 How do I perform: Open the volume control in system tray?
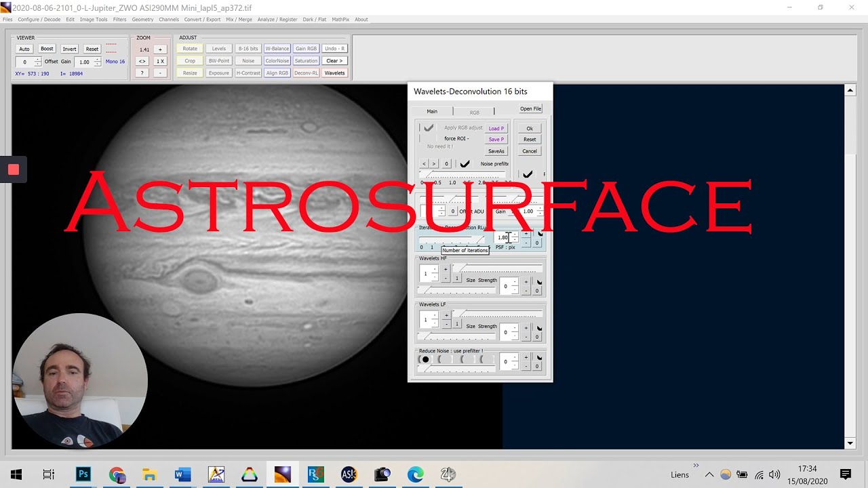pyautogui.click(x=775, y=474)
